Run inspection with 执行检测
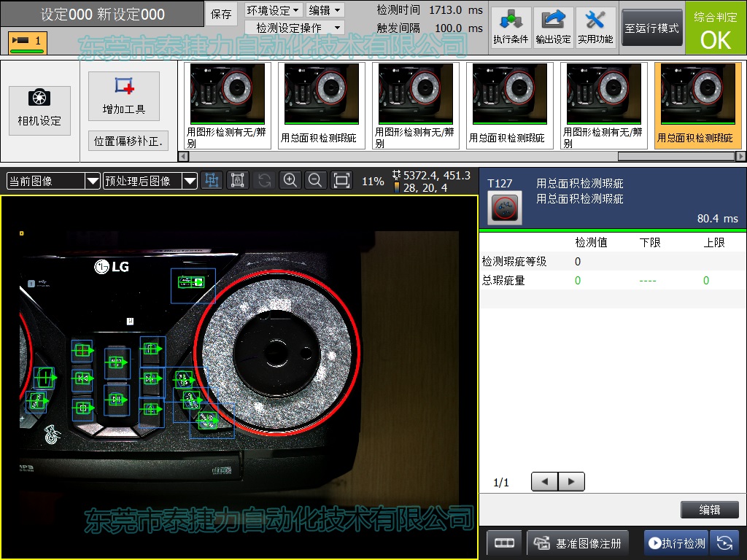The width and height of the screenshot is (747, 560). 676,542
